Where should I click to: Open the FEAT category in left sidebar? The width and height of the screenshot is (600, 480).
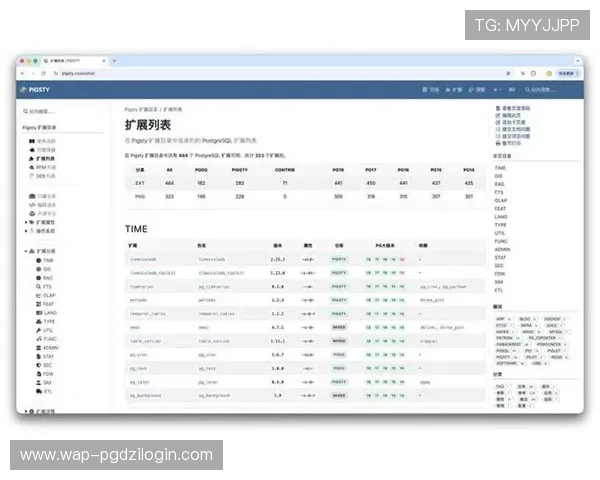(x=48, y=304)
